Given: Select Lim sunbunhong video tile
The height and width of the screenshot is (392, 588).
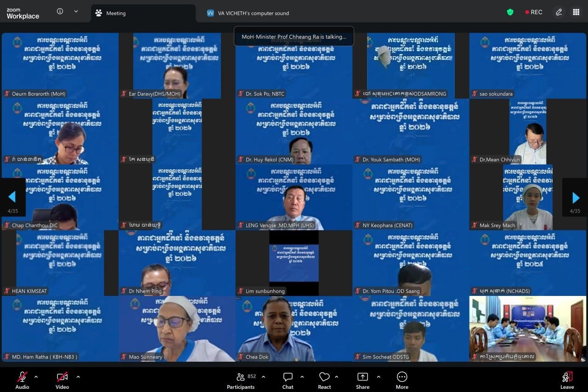Looking at the screenshot, I should coord(294,263).
